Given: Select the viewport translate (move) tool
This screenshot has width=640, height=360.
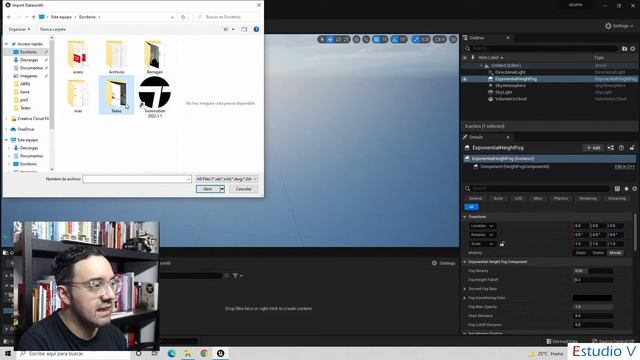Looking at the screenshot, I should coord(330,39).
